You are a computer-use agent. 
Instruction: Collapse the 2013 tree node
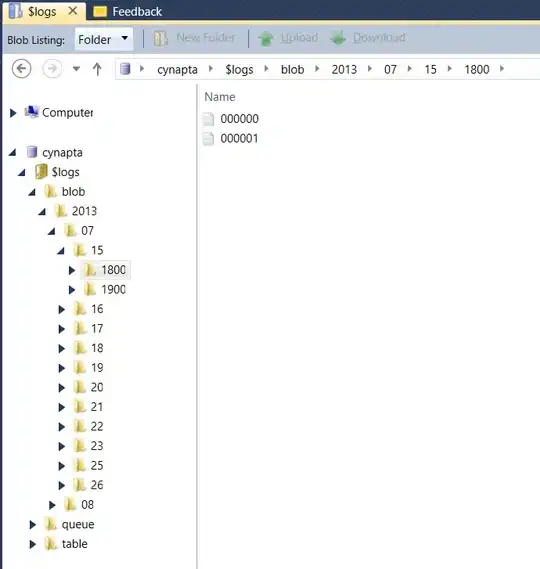[x=42, y=211]
